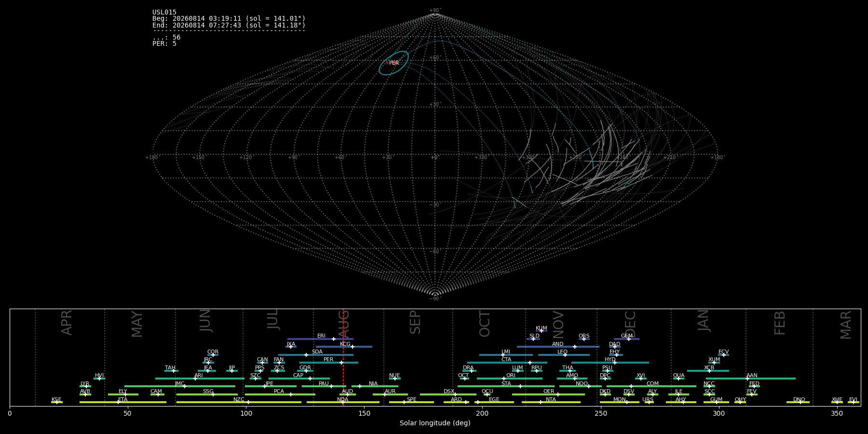Select the QUA shower marker
868x434 pixels.
coord(678,379)
